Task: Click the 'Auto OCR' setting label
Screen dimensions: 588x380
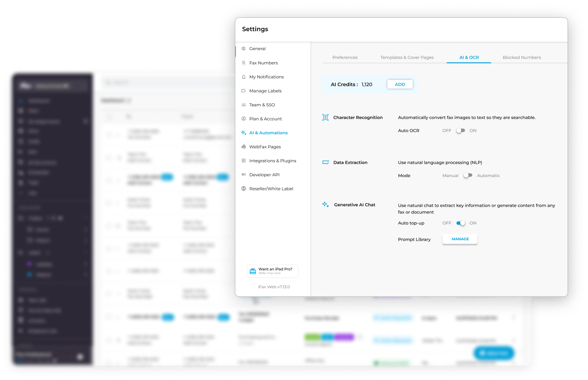Action: click(409, 131)
